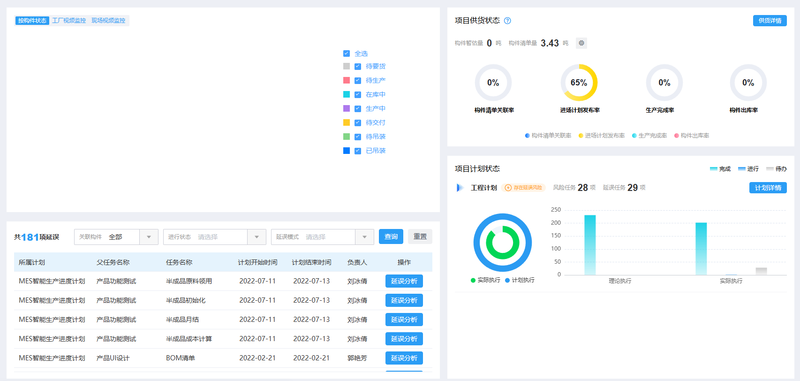The width and height of the screenshot is (800, 381).
Task: Click 延误分析 for 半成品月结
Action: [404, 320]
